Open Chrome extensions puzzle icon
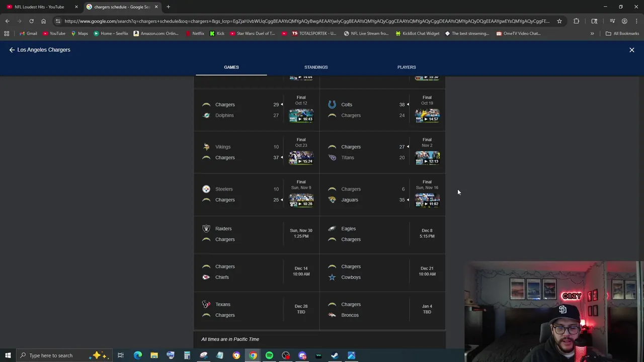Viewport: 644px width, 362px height. [x=576, y=21]
